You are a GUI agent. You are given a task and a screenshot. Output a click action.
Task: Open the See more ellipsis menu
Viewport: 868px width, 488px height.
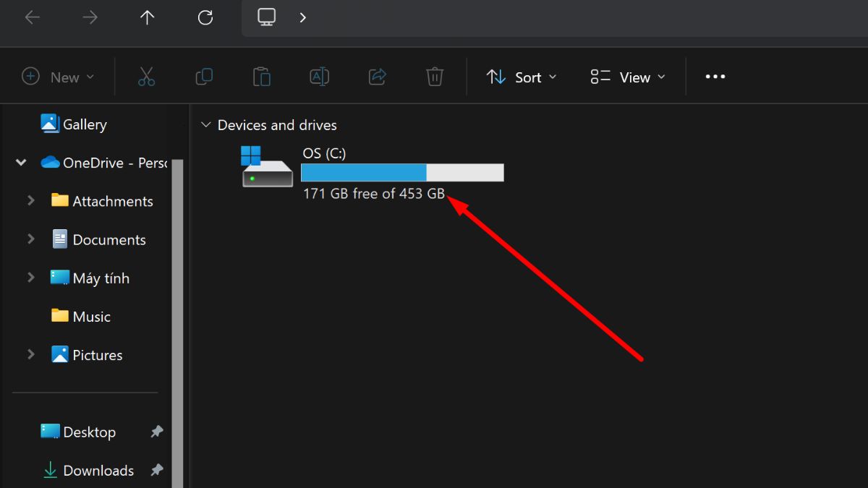[x=715, y=77]
